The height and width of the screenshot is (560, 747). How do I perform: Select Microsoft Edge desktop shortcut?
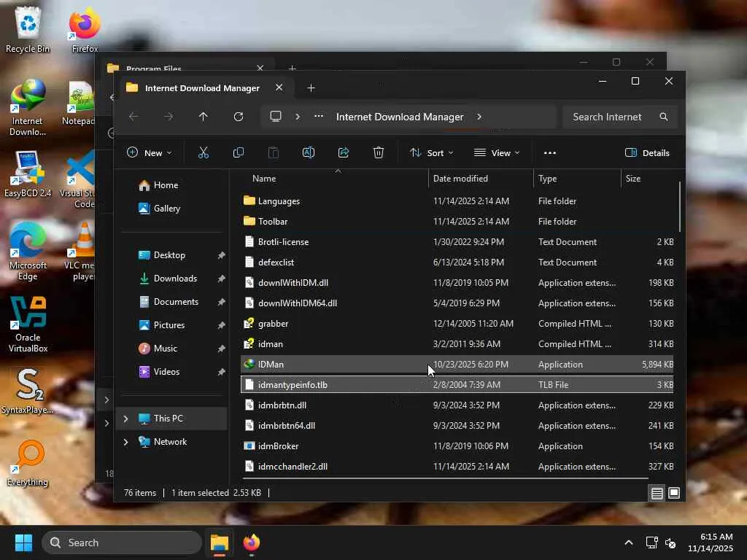pyautogui.click(x=28, y=252)
